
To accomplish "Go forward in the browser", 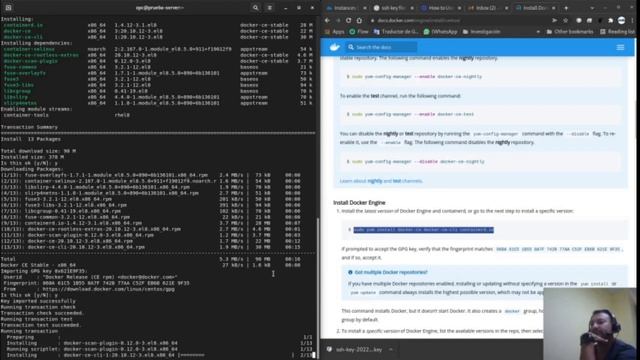I will click(338, 20).
